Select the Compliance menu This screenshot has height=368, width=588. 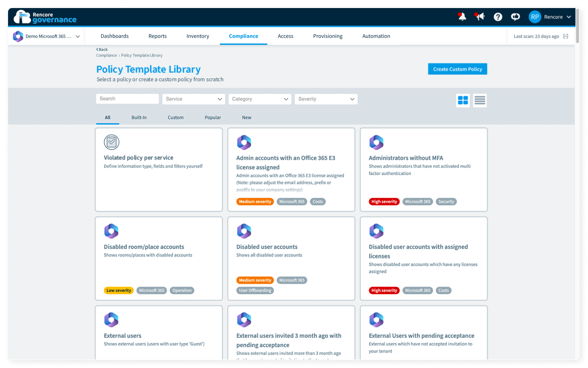coord(243,36)
